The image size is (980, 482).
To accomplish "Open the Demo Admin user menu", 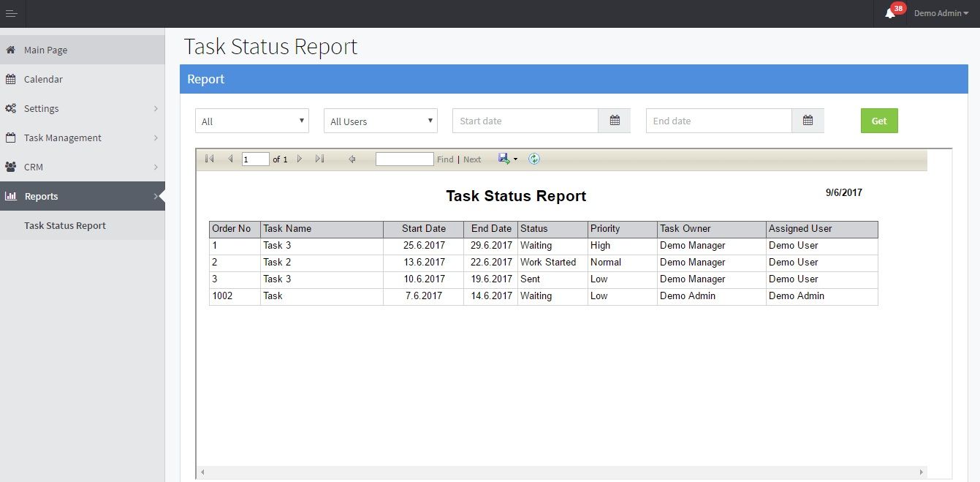I will tap(941, 13).
